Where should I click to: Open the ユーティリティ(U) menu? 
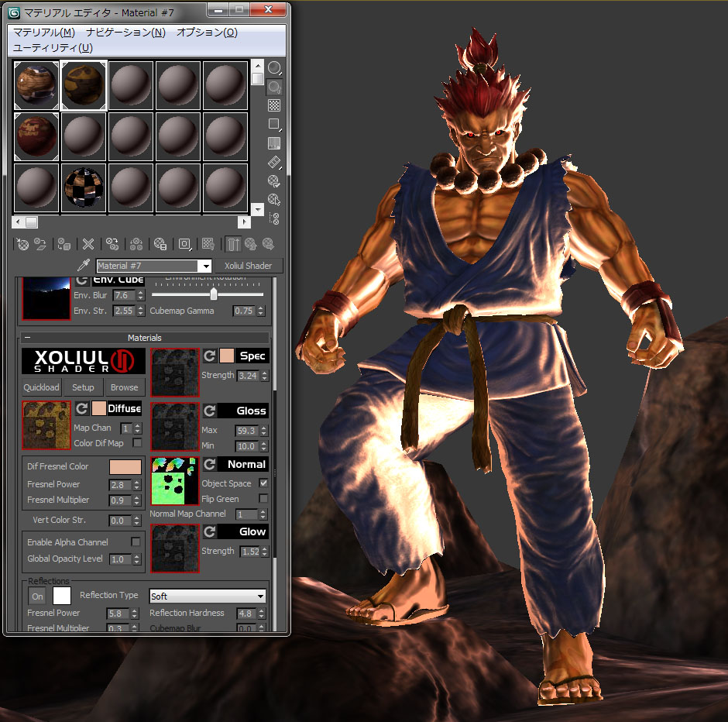point(53,48)
